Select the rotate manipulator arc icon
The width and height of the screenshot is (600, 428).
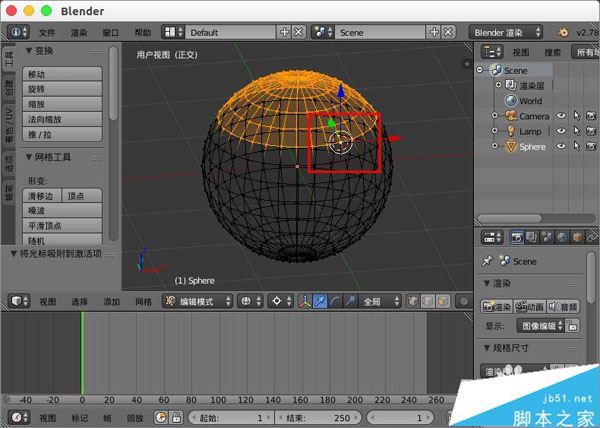click(x=335, y=301)
